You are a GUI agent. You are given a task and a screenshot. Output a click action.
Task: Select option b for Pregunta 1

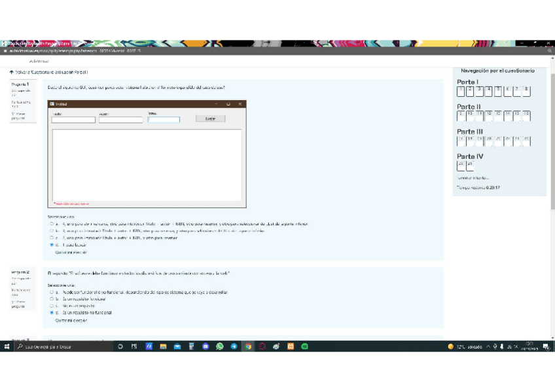coord(52,230)
